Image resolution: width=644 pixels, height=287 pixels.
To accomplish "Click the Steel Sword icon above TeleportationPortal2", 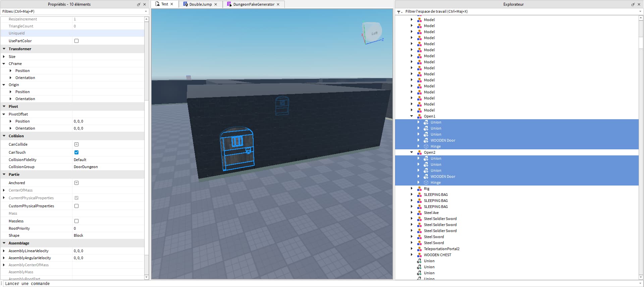I will (x=419, y=243).
